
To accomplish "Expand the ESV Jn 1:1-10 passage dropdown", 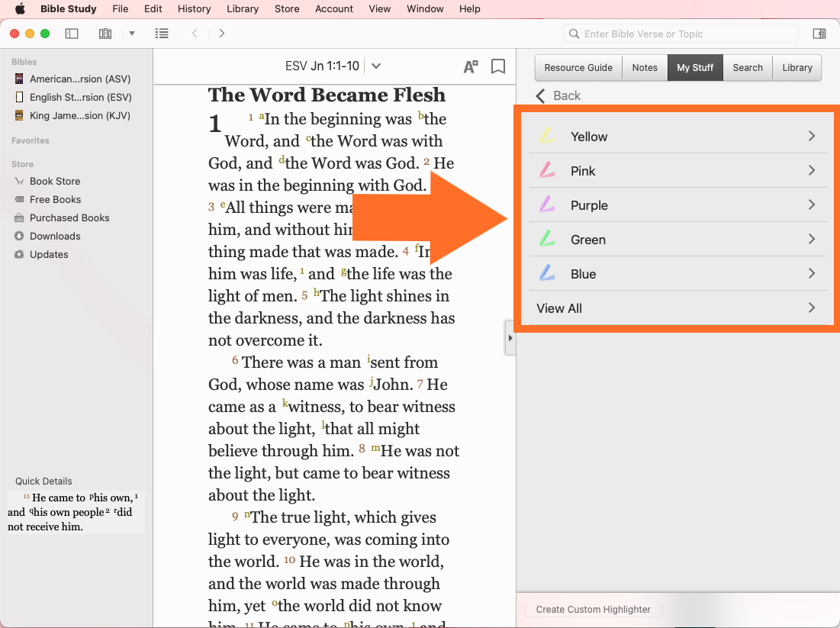I will pyautogui.click(x=375, y=66).
